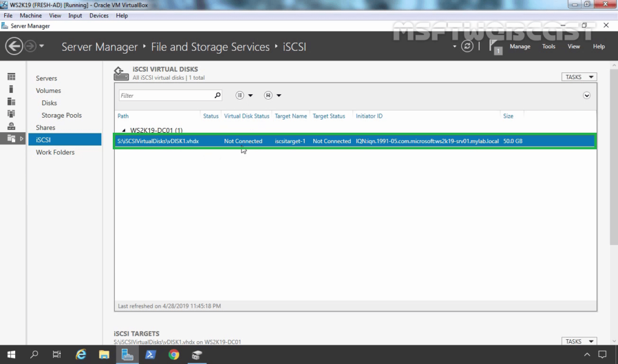This screenshot has height=364, width=618.
Task: Open PowerShell from the taskbar
Action: 150,354
